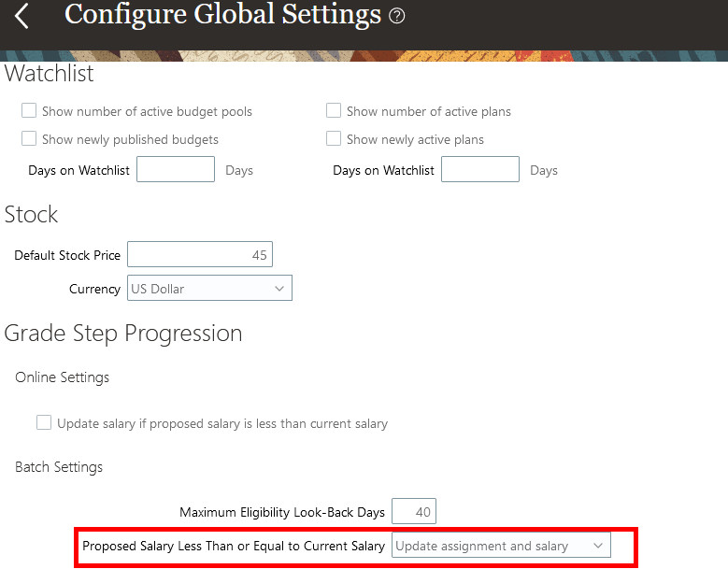Click the Stock section heading
Screen dimensions: 728x569
[x=32, y=215]
